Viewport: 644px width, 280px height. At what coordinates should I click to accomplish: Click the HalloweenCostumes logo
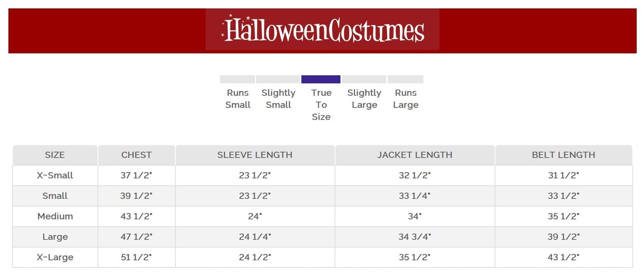coord(322,30)
